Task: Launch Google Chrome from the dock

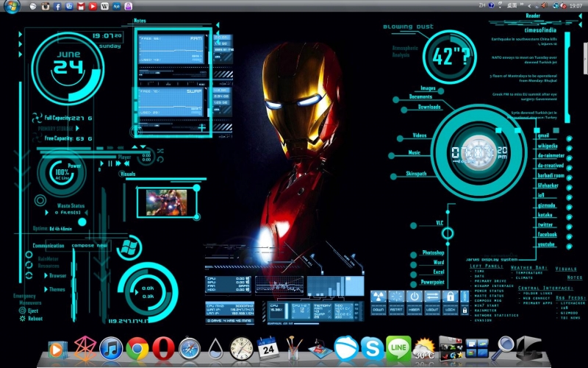Action: tap(137, 347)
